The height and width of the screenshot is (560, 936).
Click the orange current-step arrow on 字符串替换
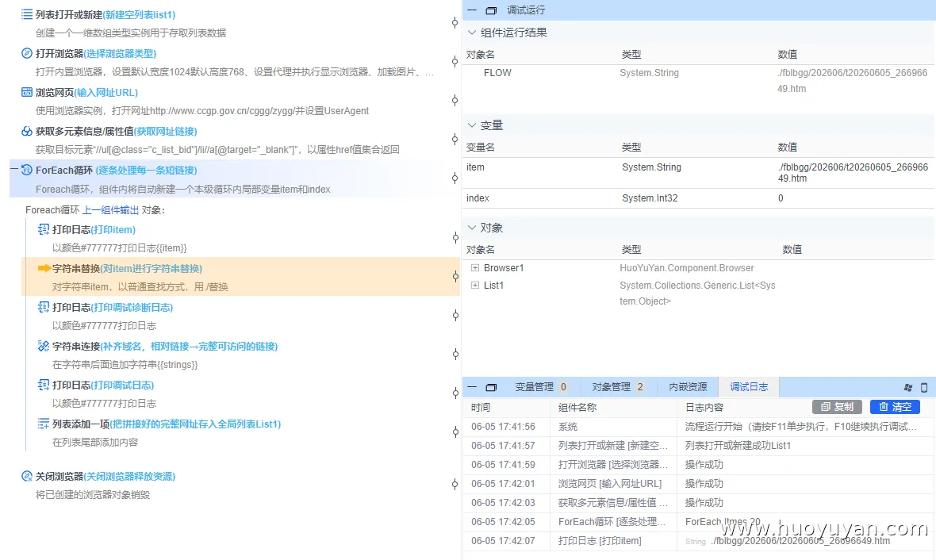click(x=44, y=268)
